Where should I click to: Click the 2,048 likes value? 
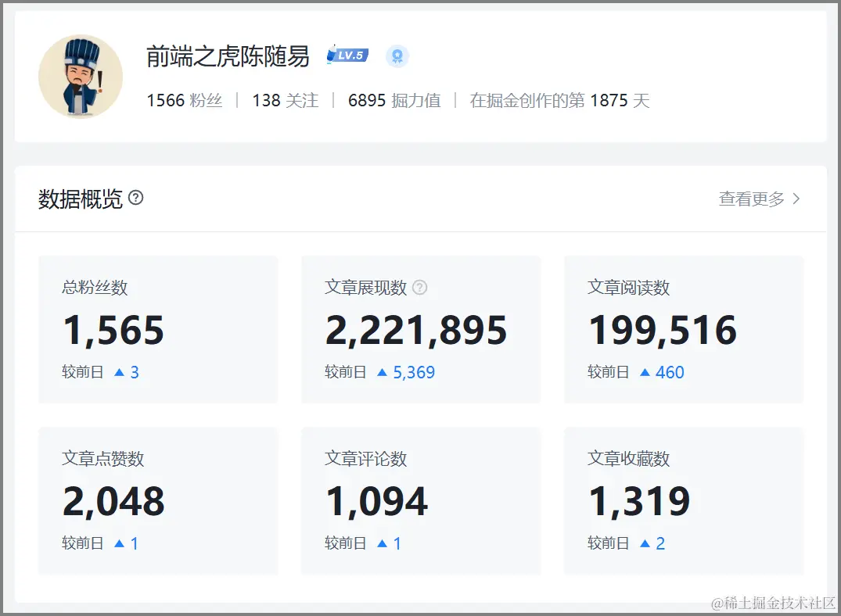click(x=113, y=501)
